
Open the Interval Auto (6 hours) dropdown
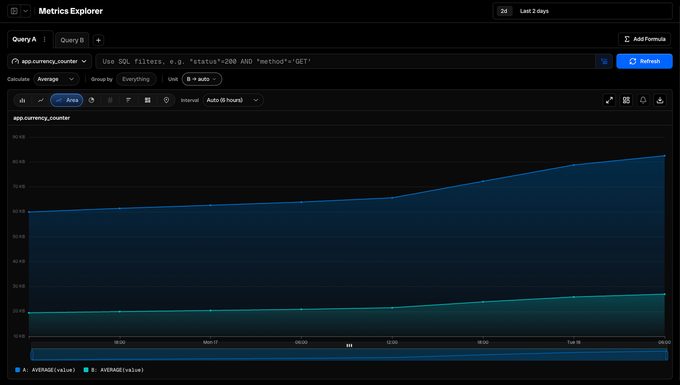point(232,100)
